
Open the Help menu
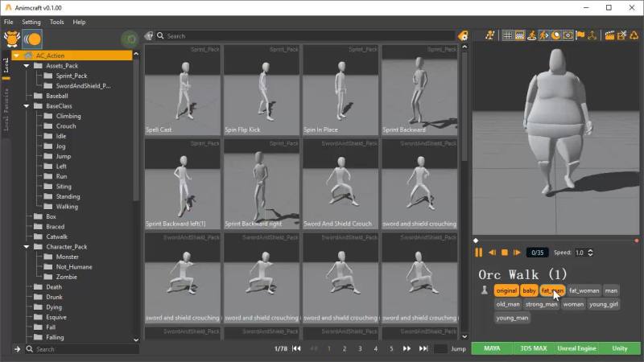(79, 23)
